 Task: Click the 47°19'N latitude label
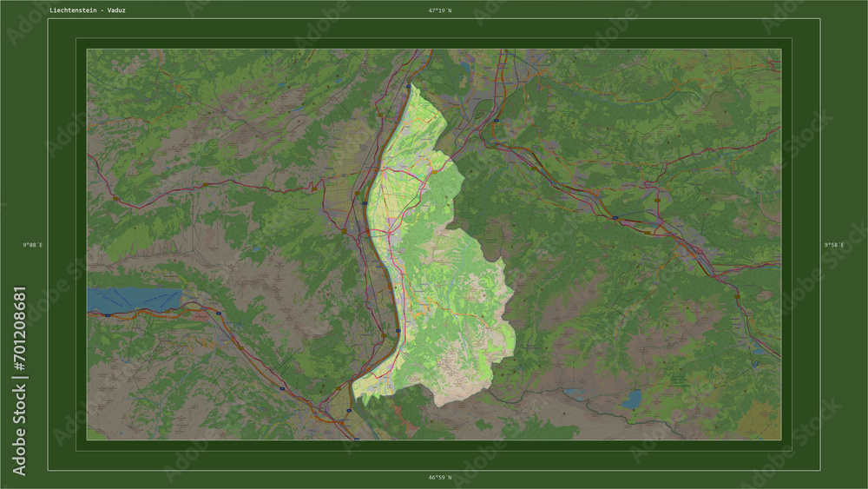click(x=439, y=10)
